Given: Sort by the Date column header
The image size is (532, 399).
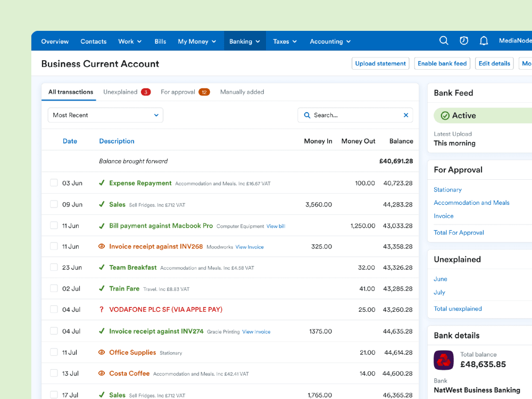Looking at the screenshot, I should point(70,141).
